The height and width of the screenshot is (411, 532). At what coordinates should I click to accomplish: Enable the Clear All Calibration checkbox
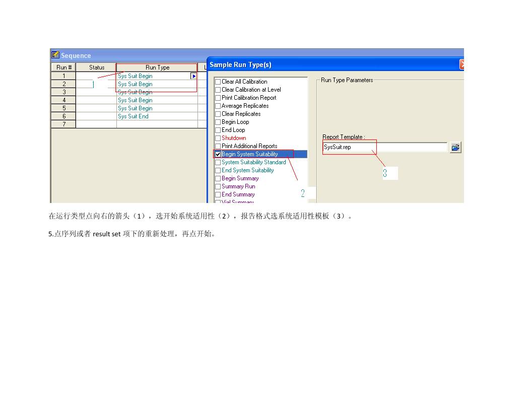218,82
